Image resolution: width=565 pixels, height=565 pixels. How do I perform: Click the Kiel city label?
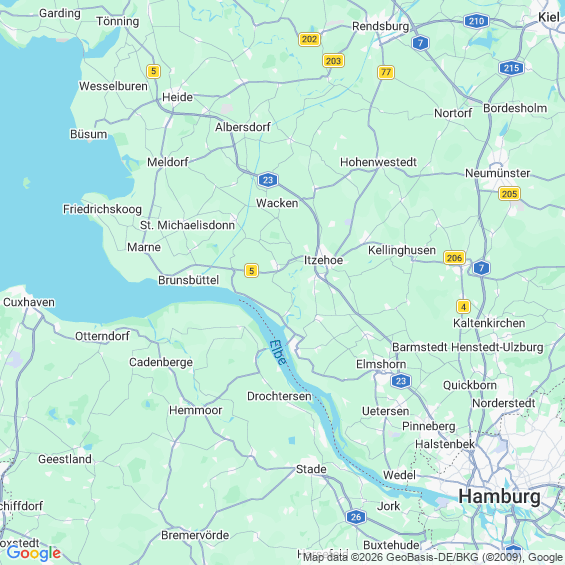pos(549,17)
